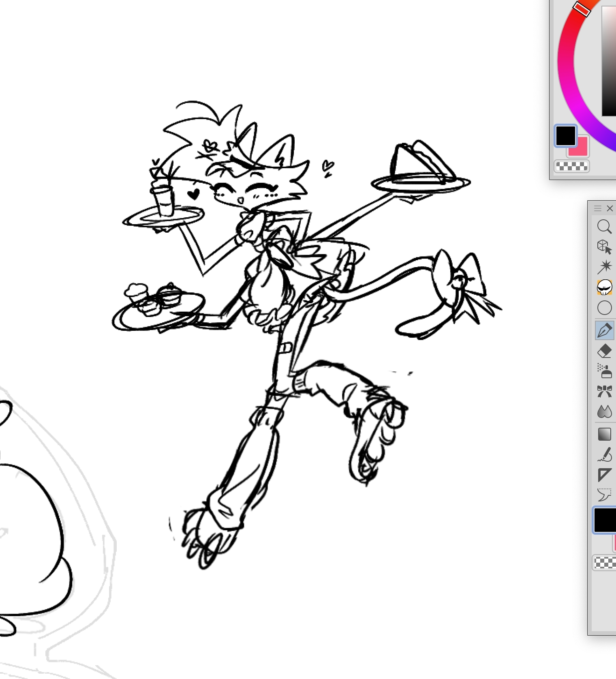Image resolution: width=616 pixels, height=679 pixels.
Task: Select the Airbrush spray tool
Action: point(604,371)
